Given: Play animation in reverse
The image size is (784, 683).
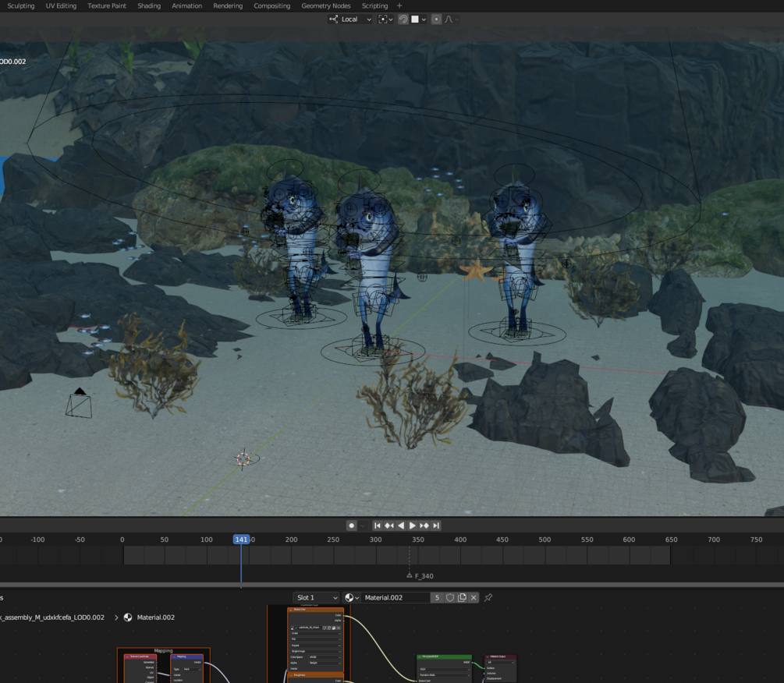Looking at the screenshot, I should coord(400,526).
